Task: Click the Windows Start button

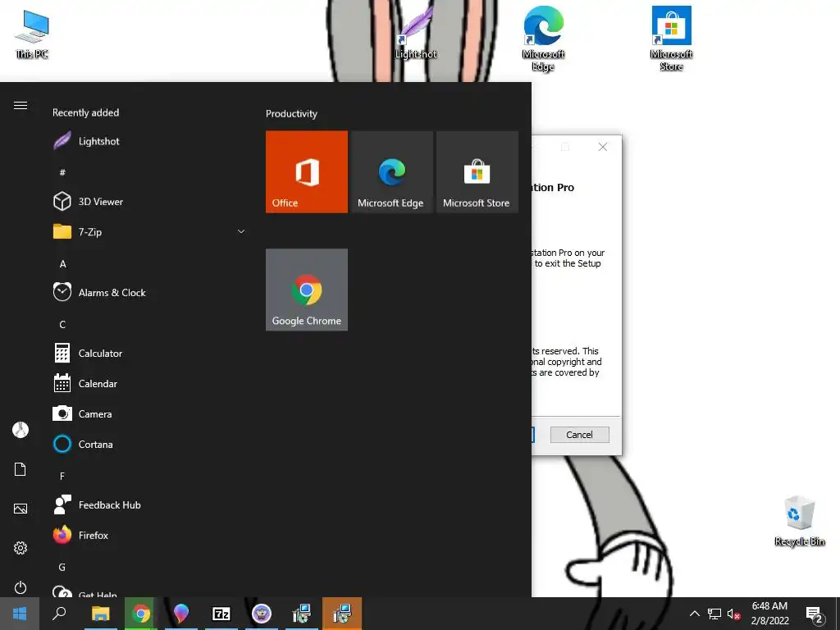Action: coord(20,614)
